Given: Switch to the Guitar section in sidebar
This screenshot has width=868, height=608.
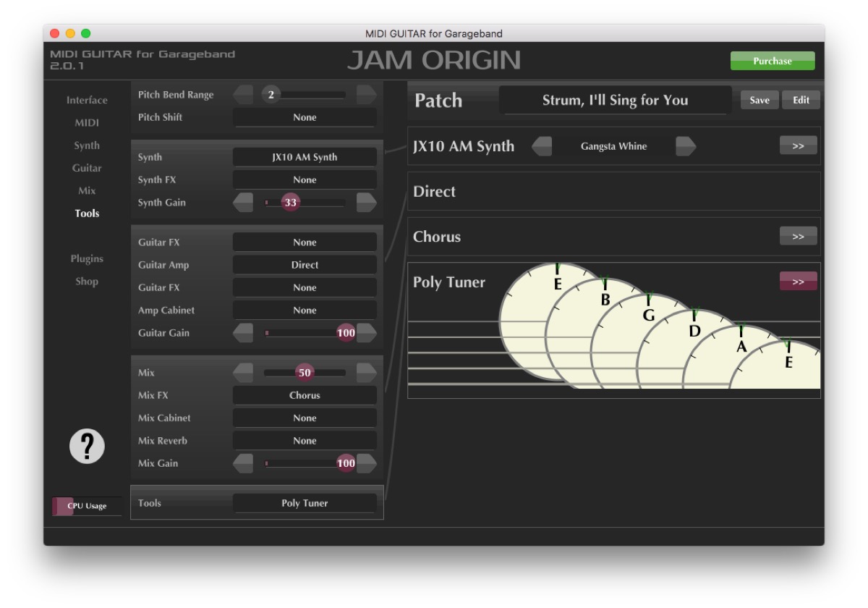Looking at the screenshot, I should point(87,168).
